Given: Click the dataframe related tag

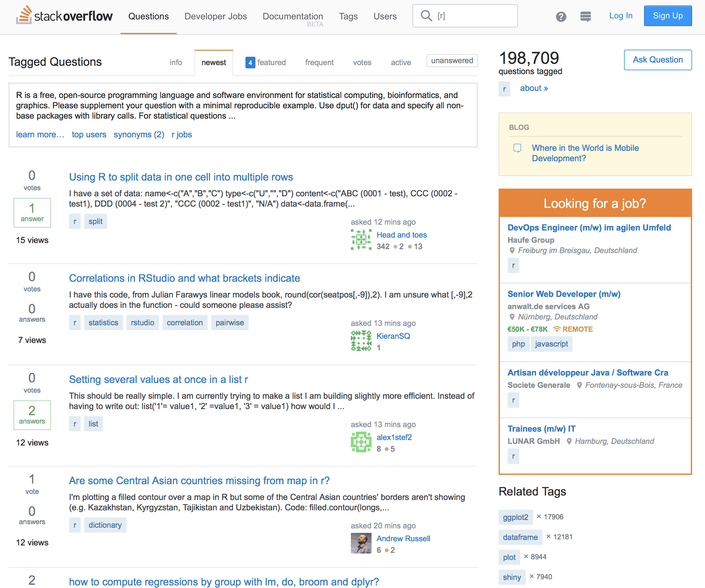Looking at the screenshot, I should pos(520,537).
